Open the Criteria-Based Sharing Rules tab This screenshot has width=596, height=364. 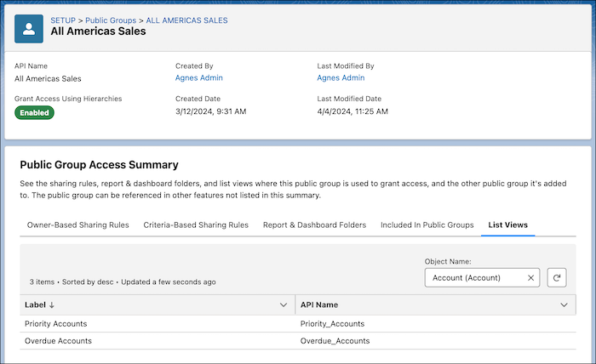coord(196,225)
